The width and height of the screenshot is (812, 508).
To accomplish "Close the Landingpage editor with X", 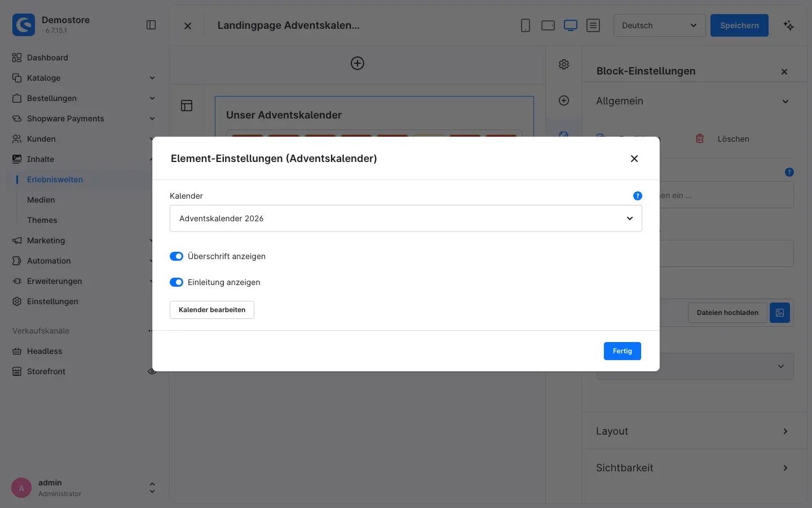I will point(188,26).
